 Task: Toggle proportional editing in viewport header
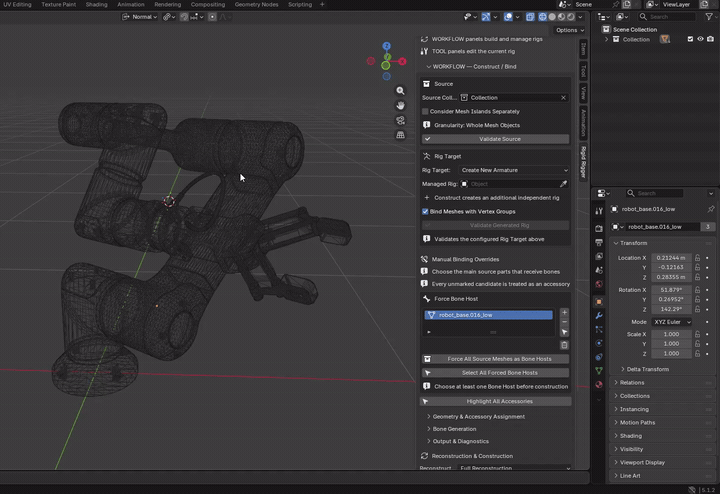point(212,17)
